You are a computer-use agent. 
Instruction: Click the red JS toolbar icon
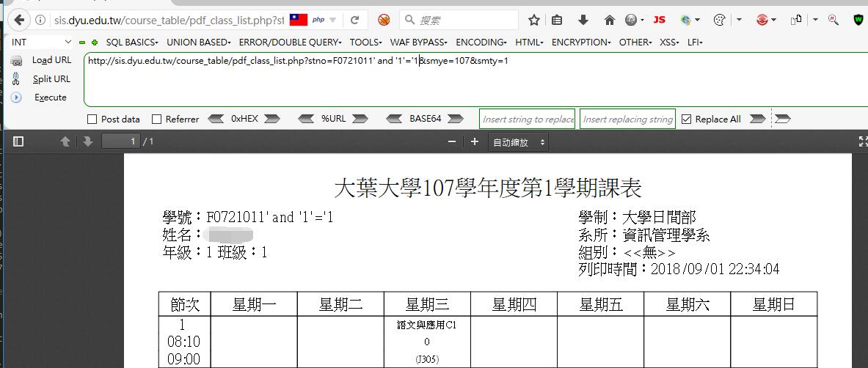coord(659,20)
